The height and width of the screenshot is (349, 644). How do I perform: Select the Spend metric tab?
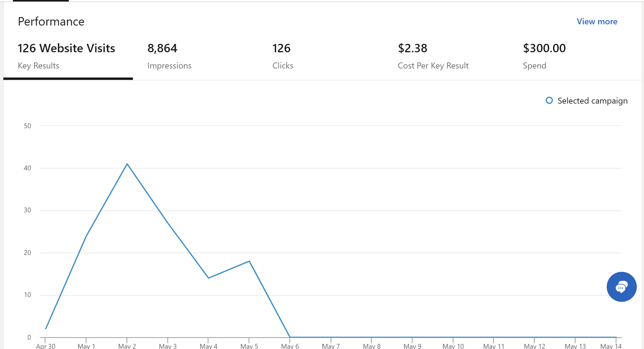[544, 56]
